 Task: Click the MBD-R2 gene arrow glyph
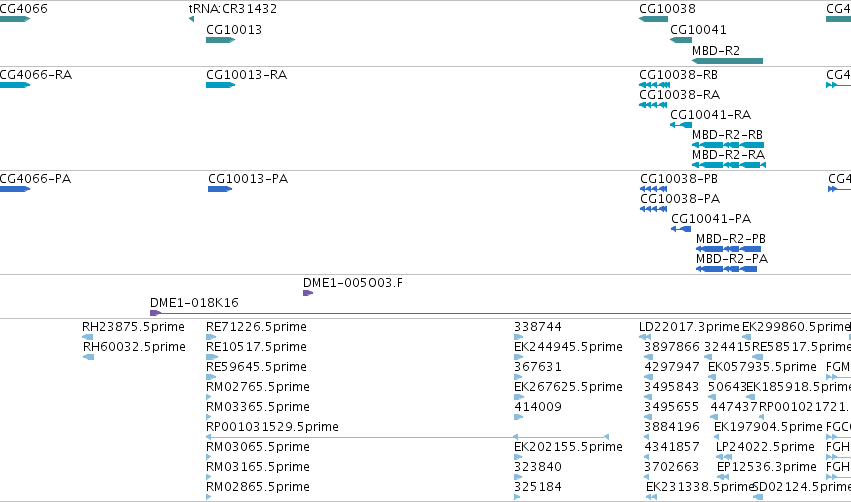coord(727,61)
